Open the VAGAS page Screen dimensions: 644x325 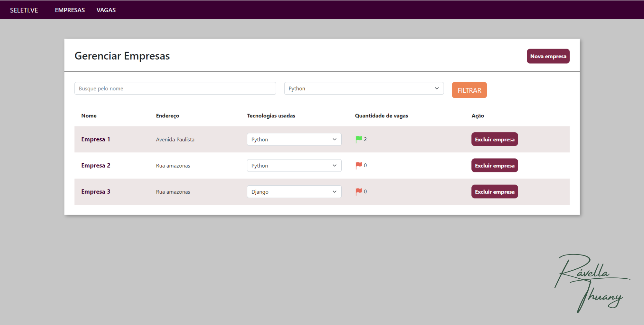click(x=106, y=10)
